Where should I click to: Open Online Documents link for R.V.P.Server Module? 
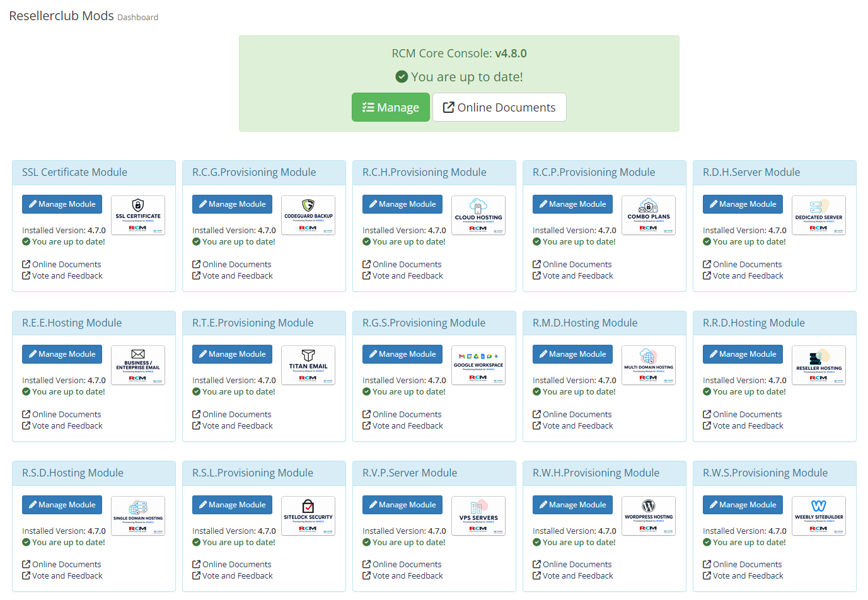coord(402,565)
